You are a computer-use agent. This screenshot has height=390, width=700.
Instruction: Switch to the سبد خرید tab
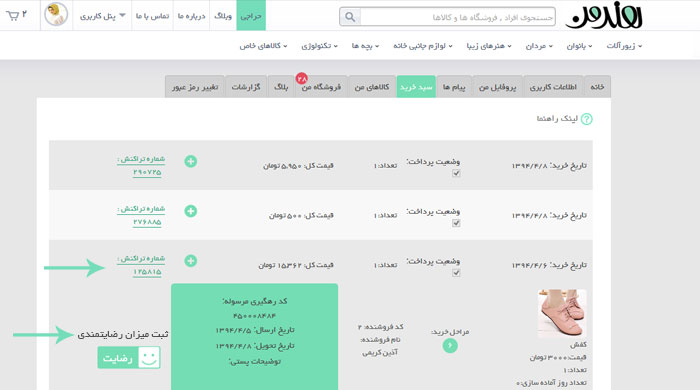[416, 87]
